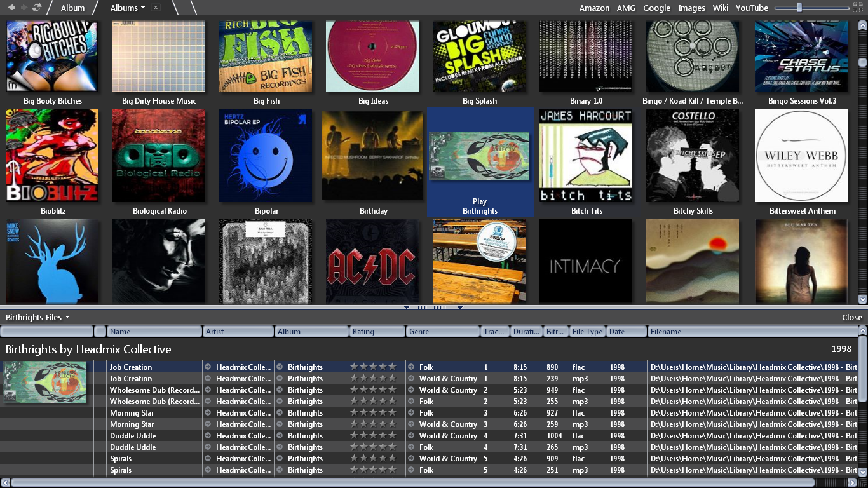The height and width of the screenshot is (488, 868).
Task: Sort by the File Type column header
Action: pos(587,331)
